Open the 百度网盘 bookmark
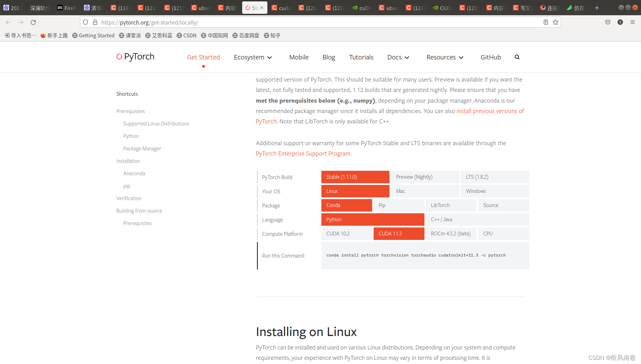Image resolution: width=641 pixels, height=364 pixels. 246,35
